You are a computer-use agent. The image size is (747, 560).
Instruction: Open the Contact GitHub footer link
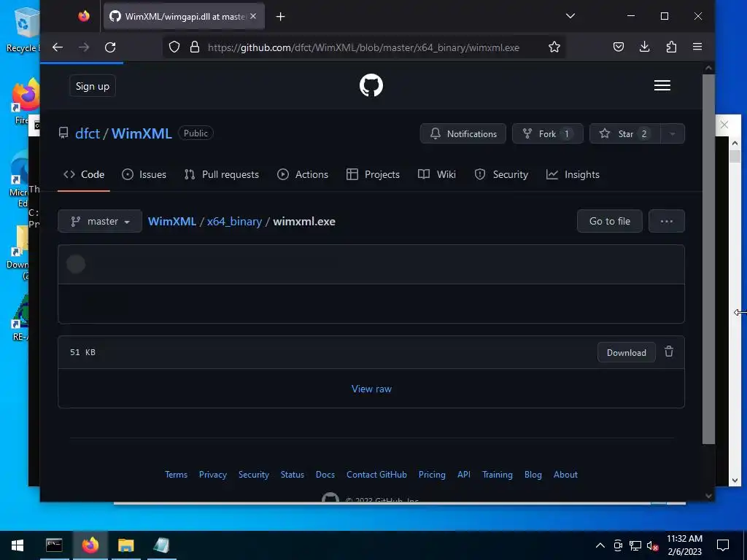(x=377, y=475)
